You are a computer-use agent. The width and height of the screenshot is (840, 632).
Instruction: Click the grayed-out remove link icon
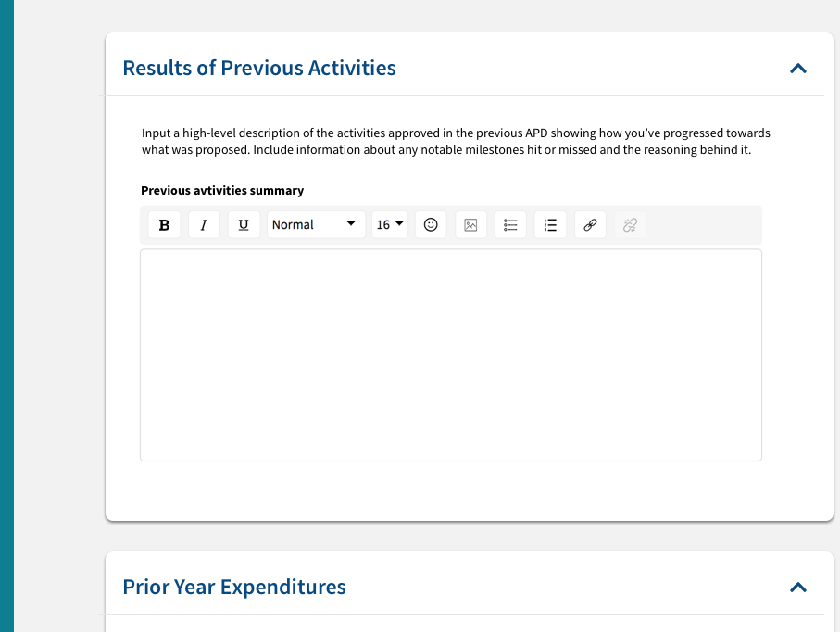pyautogui.click(x=630, y=224)
